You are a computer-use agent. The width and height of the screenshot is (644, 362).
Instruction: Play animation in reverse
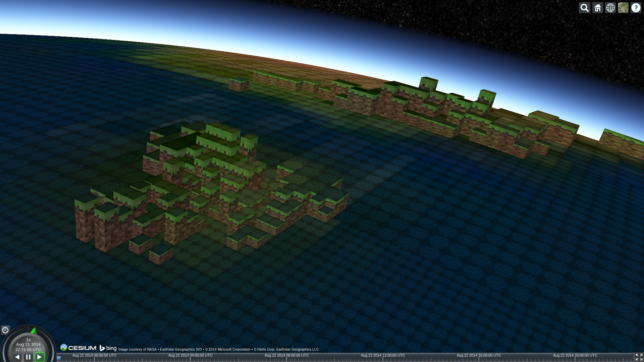point(17,357)
